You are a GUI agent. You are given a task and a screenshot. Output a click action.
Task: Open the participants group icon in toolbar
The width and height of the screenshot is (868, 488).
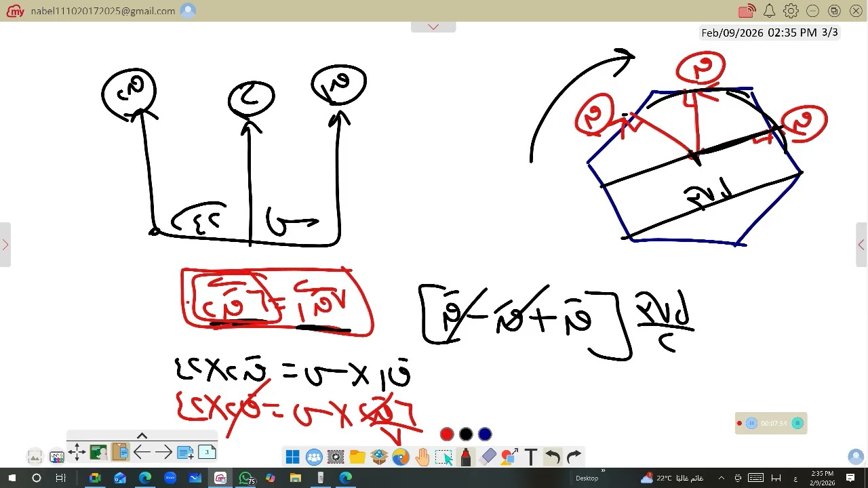click(314, 457)
